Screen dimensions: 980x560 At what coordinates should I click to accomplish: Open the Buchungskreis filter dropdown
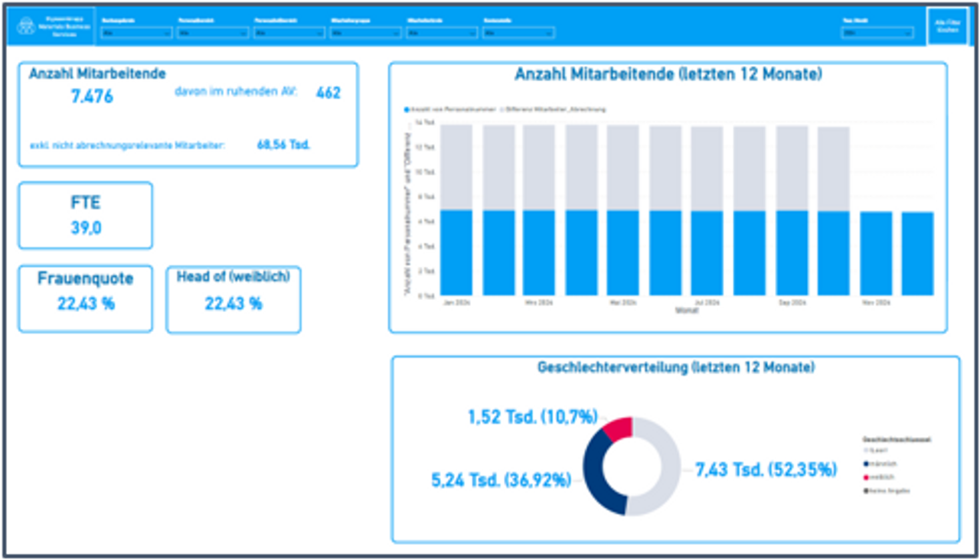click(x=136, y=33)
